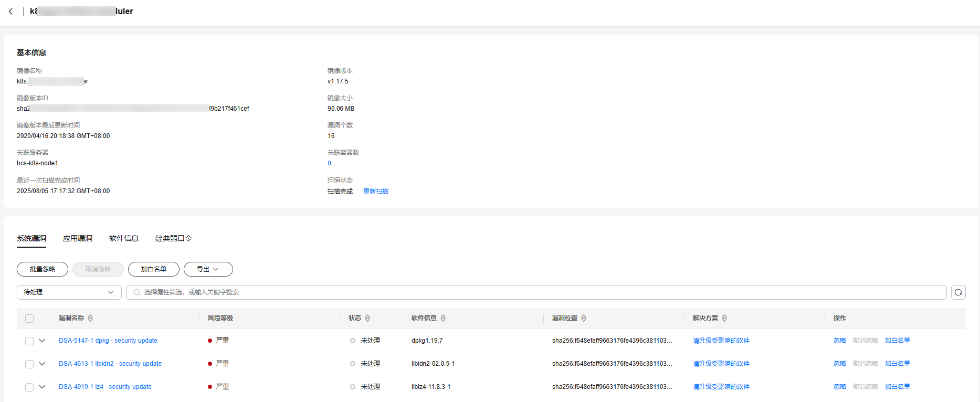The image size is (980, 402).
Task: Sort by 漏洞名称 column sort icon
Action: click(x=90, y=318)
